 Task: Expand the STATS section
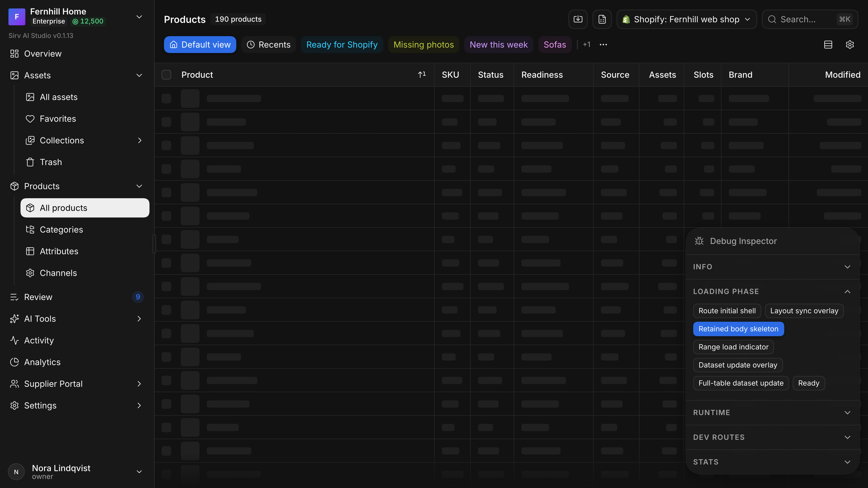click(x=772, y=462)
